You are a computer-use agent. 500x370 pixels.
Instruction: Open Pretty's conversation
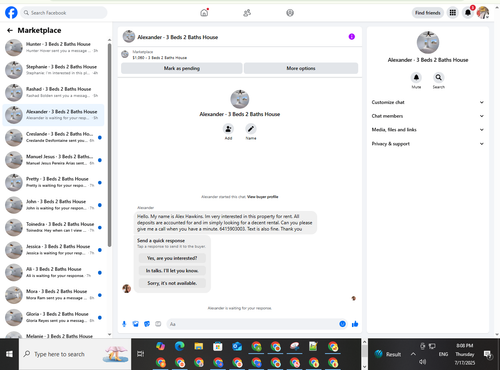coord(53,182)
